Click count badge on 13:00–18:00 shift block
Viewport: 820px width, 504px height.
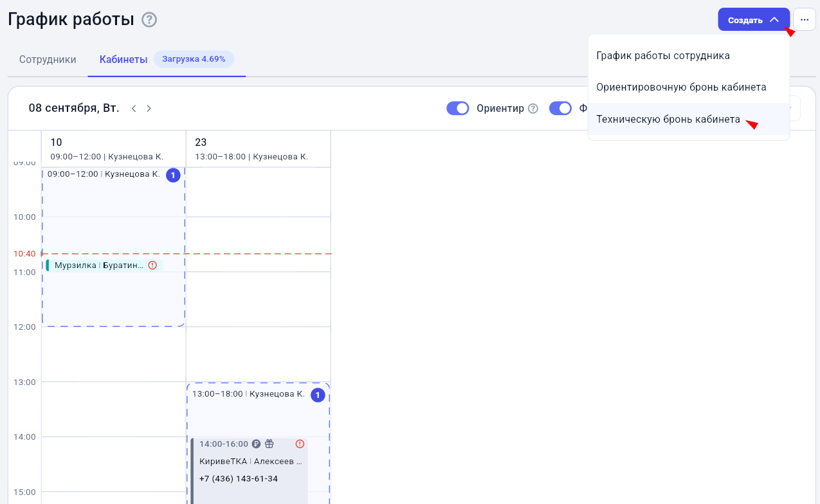(x=318, y=395)
